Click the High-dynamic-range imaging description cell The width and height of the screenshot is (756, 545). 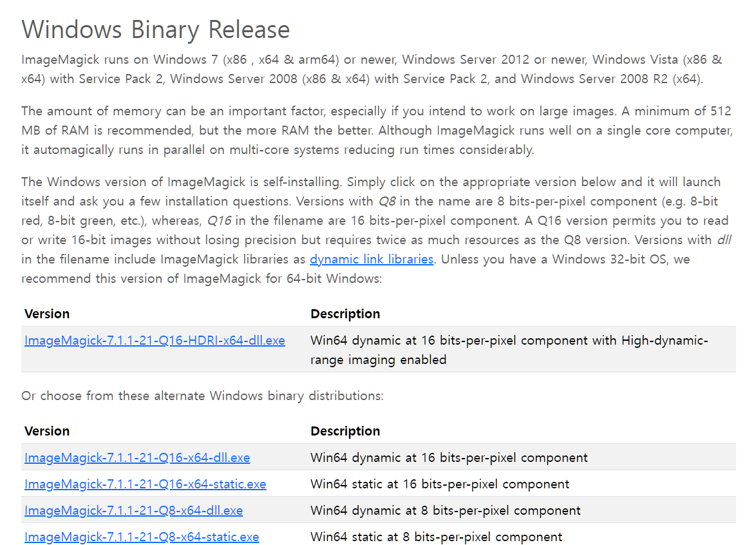coord(509,349)
